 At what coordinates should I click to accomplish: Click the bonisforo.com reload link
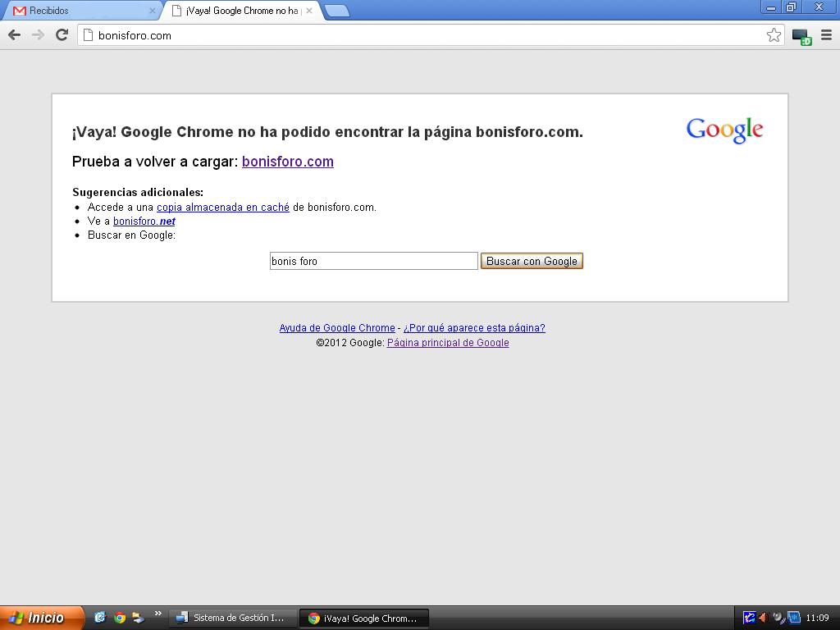point(288,162)
